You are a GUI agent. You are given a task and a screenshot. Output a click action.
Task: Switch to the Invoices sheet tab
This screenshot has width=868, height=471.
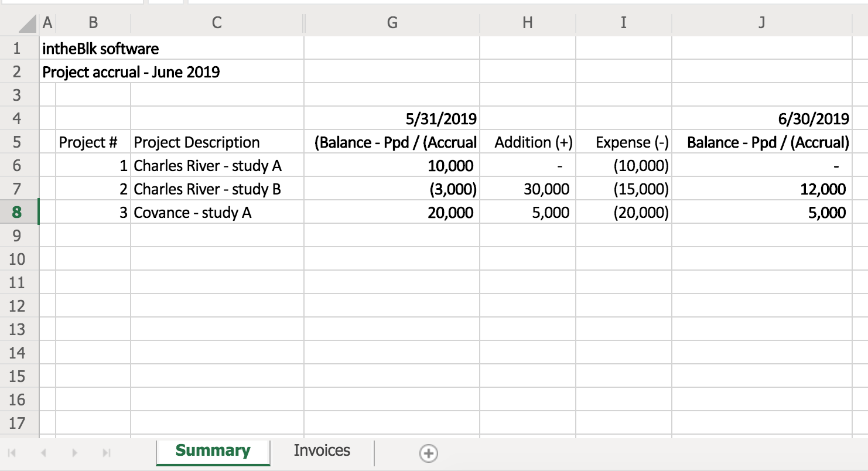pos(322,450)
